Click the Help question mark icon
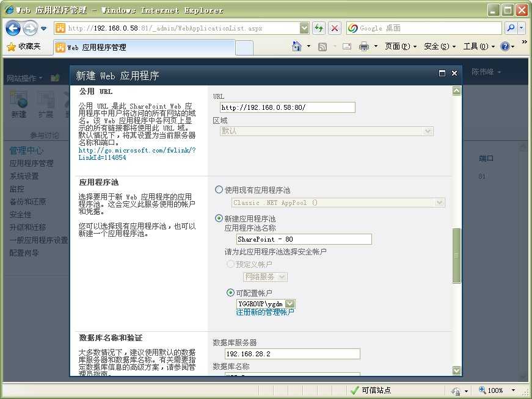Viewport: 532px width, 399px height. 505,46
